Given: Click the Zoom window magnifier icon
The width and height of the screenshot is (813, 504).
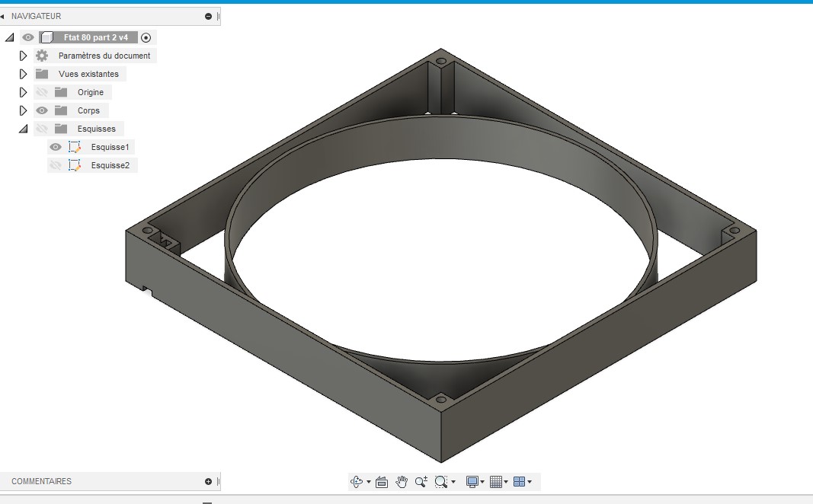Looking at the screenshot, I should coord(440,482).
